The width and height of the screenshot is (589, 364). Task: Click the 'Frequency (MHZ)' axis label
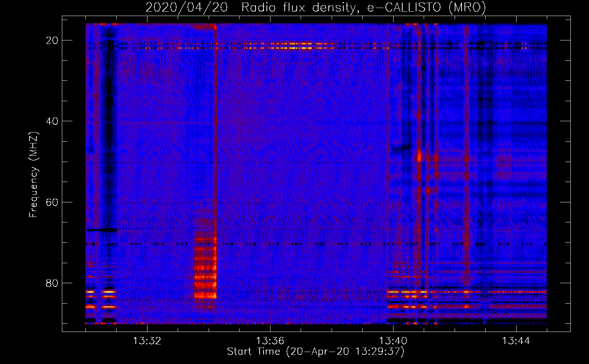click(x=33, y=175)
